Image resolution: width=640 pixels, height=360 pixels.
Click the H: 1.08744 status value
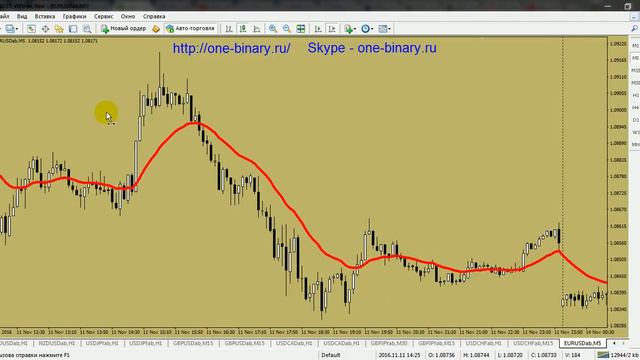pos(476,355)
